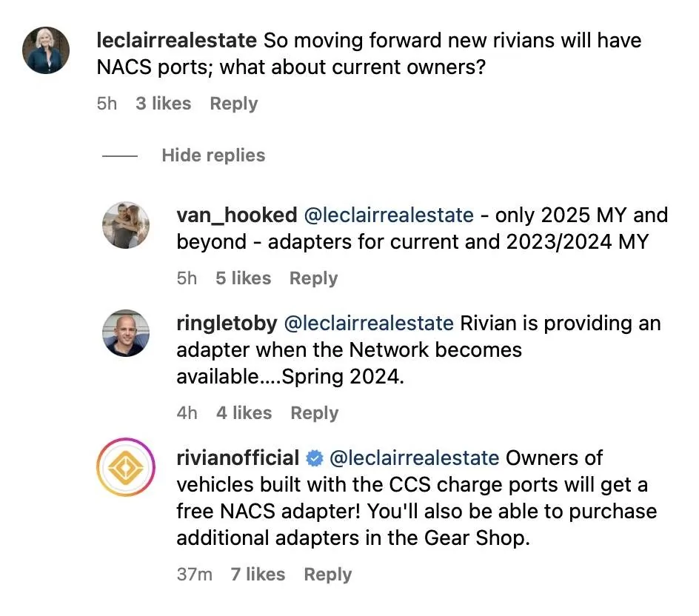Image resolution: width=699 pixels, height=616 pixels.
Task: Click the 37m timestamp on rivianofficial's reply
Action: coord(195,575)
